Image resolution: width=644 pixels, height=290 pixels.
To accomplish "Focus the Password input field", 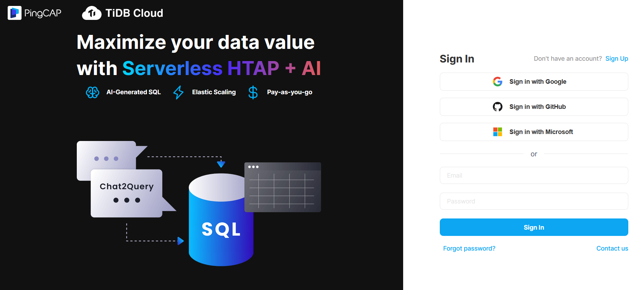I will point(534,201).
